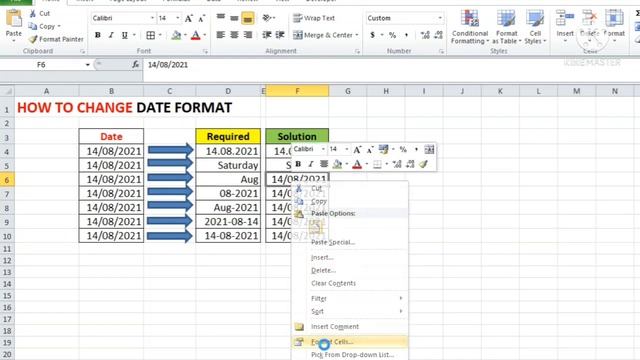640x360 pixels.
Task: Click cell containing Saturday
Action: (228, 165)
